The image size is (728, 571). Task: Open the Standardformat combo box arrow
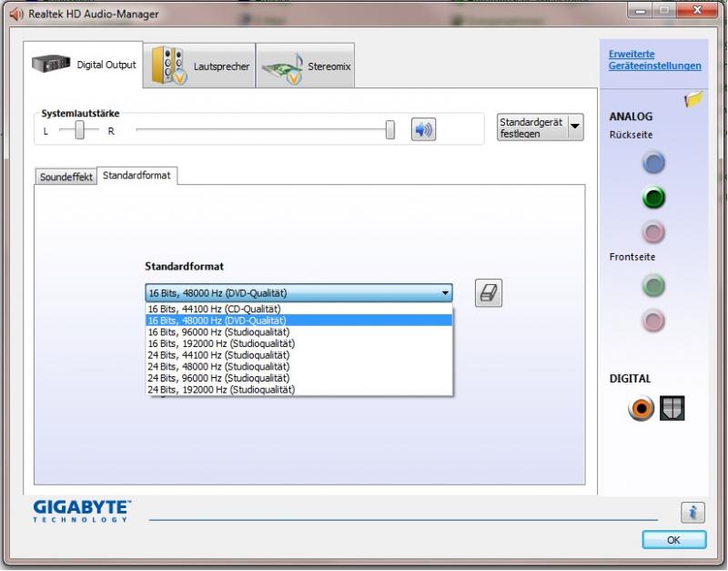point(445,293)
